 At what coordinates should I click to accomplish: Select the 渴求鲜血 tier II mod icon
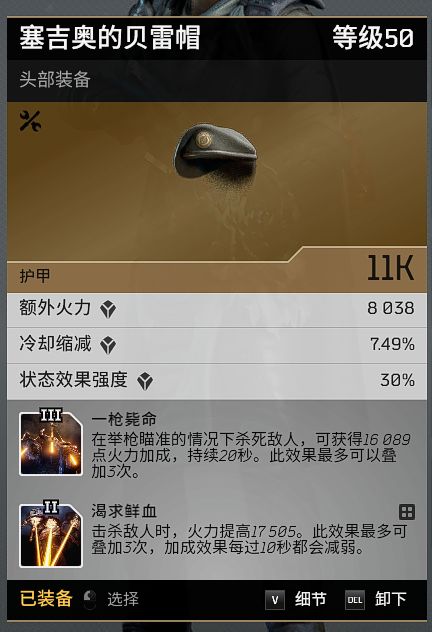point(51,534)
